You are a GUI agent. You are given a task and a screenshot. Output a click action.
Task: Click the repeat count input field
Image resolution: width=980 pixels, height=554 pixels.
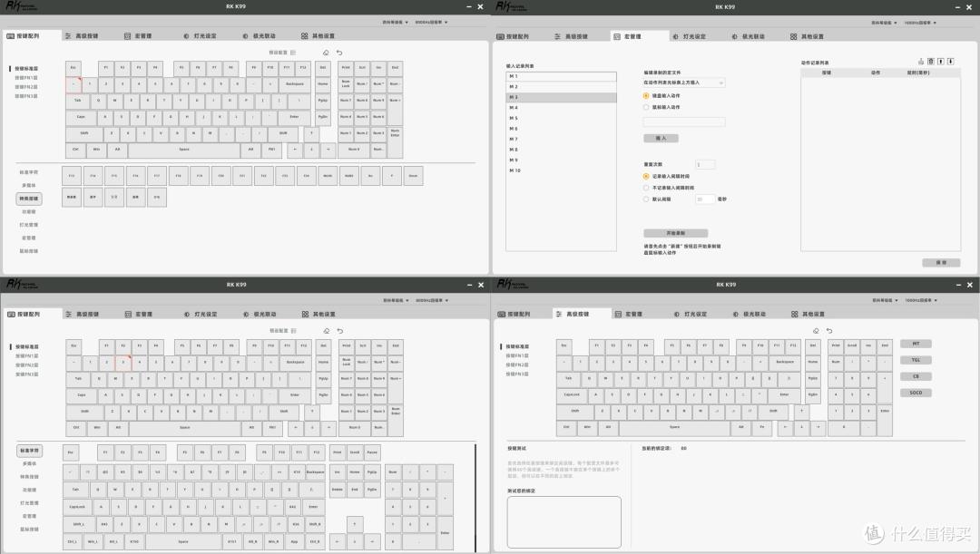pyautogui.click(x=705, y=164)
